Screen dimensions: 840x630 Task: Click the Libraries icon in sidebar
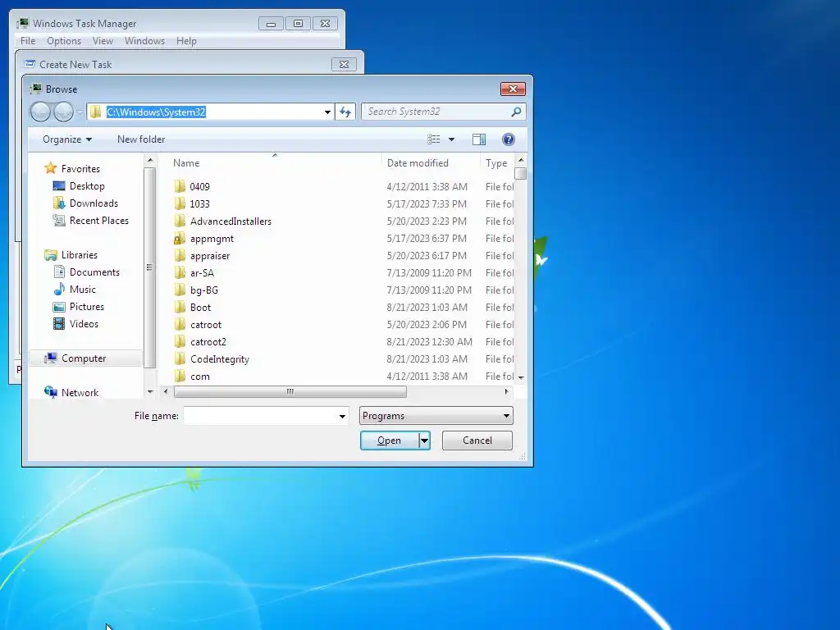[x=50, y=255]
